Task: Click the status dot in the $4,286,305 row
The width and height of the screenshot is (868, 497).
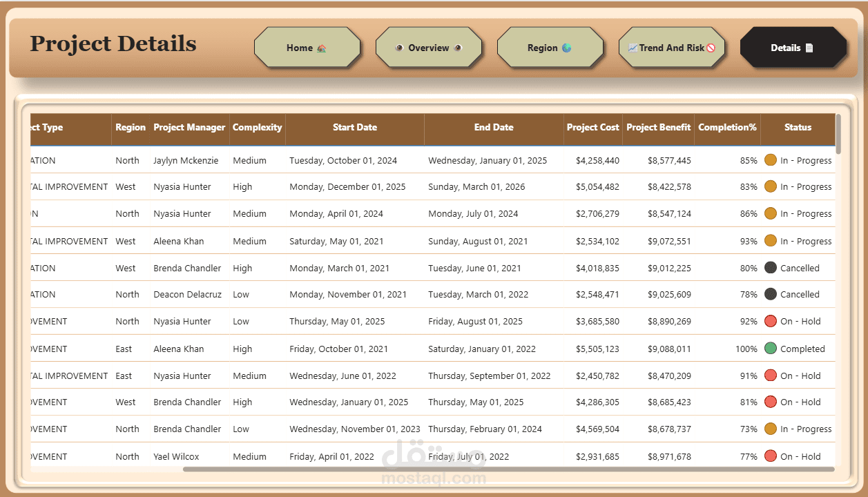Action: coord(771,402)
